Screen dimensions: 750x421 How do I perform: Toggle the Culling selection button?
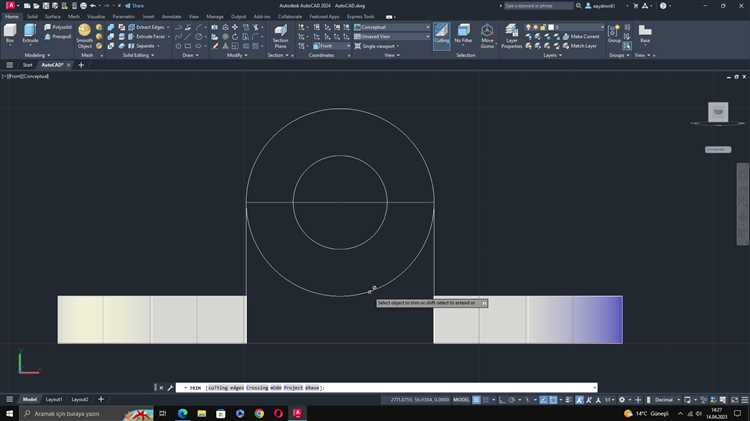(x=442, y=35)
